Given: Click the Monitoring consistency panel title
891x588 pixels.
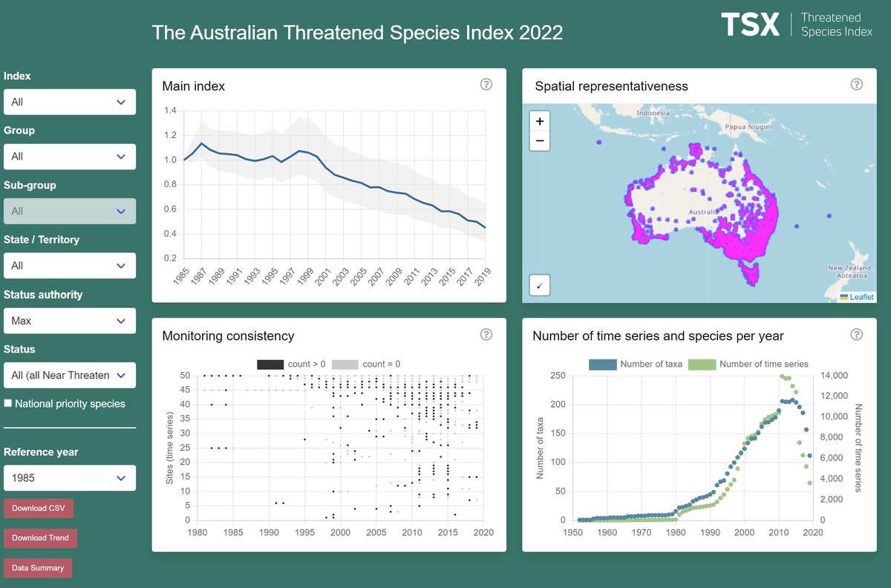Looking at the screenshot, I should click(229, 336).
